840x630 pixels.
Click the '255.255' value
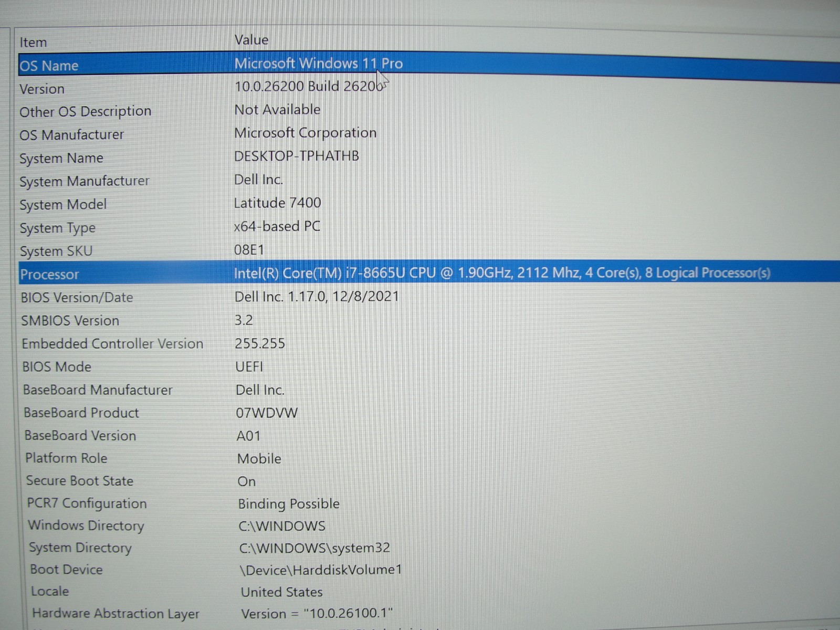pyautogui.click(x=260, y=343)
